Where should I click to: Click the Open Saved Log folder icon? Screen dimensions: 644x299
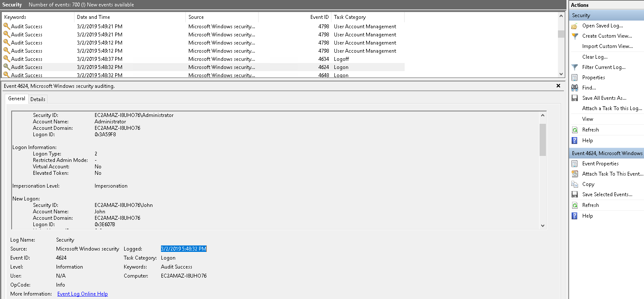coord(575,26)
